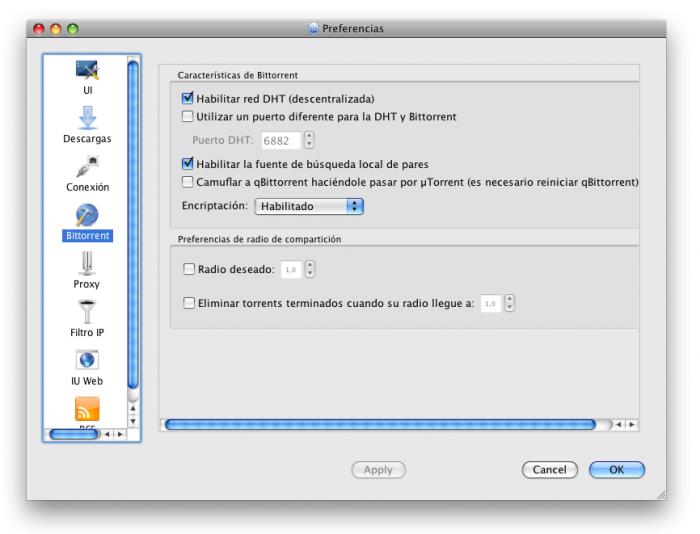Click the horizontal scrollbar of settings panel

click(380, 424)
